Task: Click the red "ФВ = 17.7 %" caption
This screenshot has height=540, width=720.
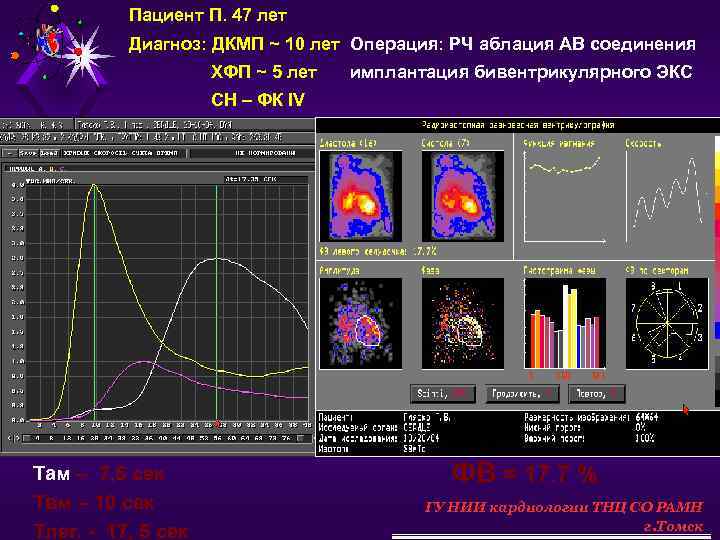Action: pos(525,473)
